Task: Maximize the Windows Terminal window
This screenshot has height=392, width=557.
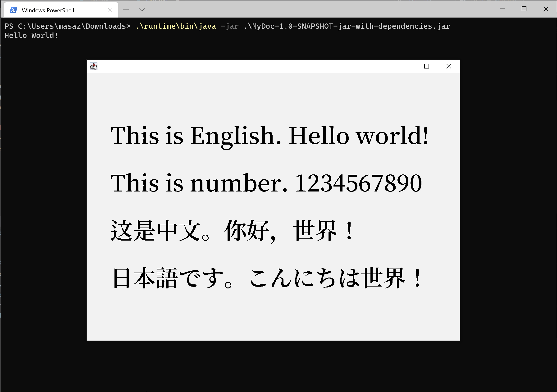Action: [524, 9]
